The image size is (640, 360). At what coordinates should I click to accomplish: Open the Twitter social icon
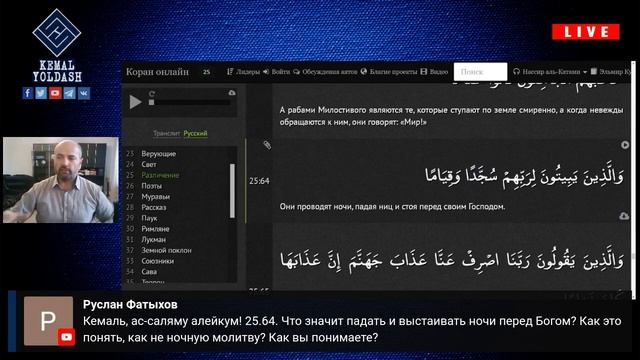pos(41,93)
